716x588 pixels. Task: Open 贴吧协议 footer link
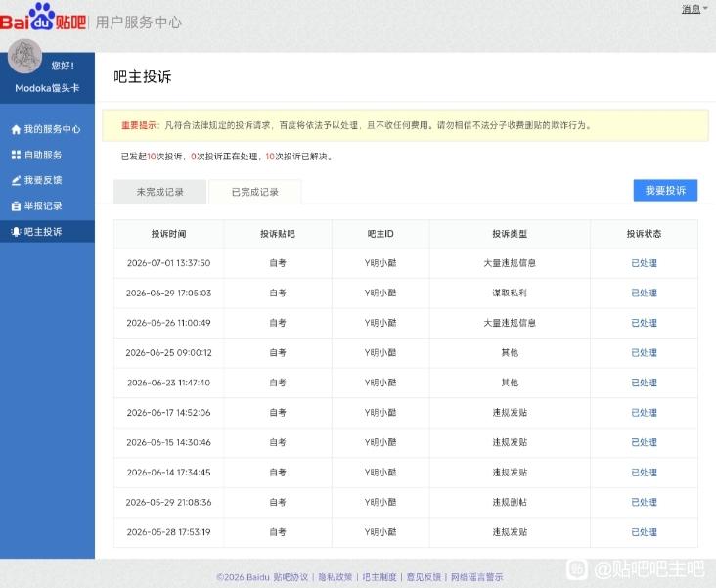[x=291, y=577]
